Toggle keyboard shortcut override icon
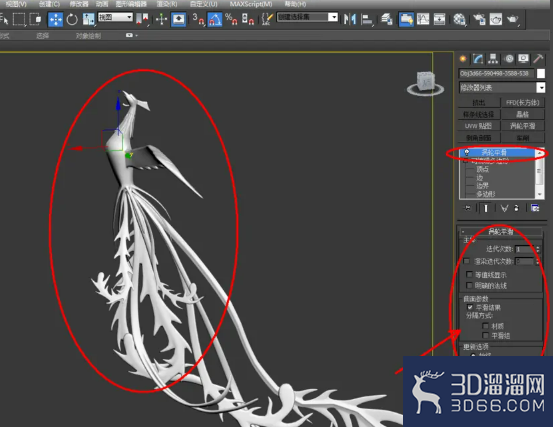This screenshot has width=553, height=427. [x=178, y=19]
